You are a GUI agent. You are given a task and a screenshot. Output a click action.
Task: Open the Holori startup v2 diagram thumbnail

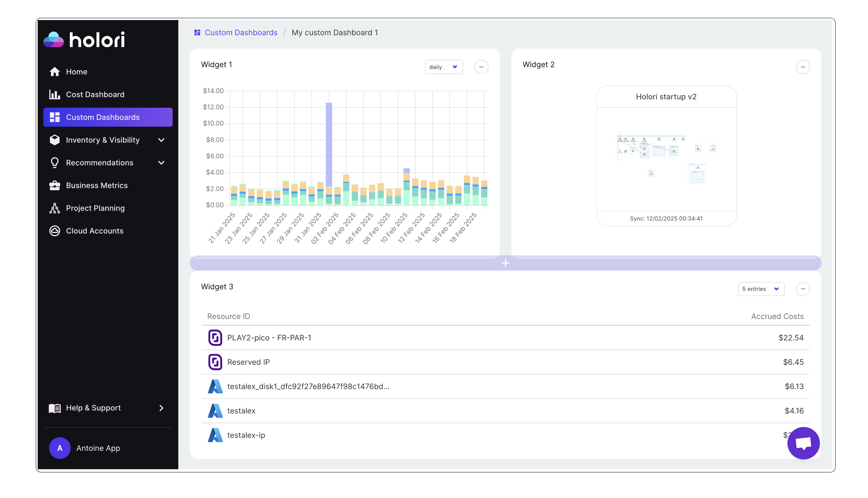[x=666, y=159]
